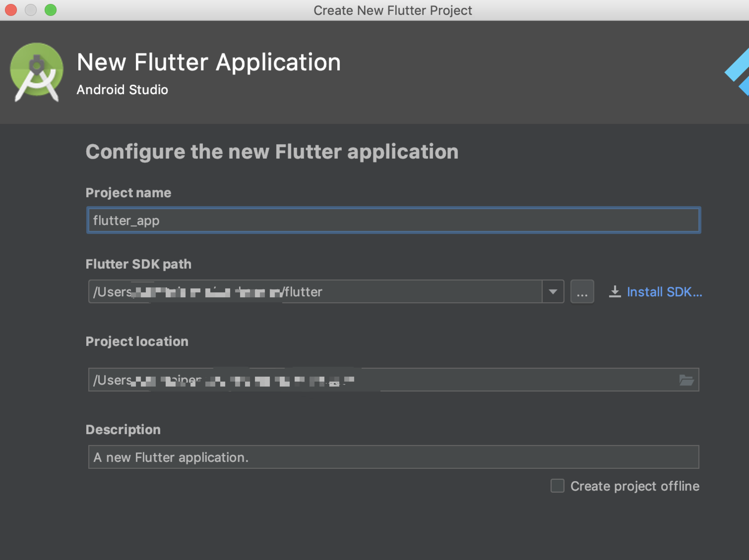Click the 'Create project offline' label text
Screen dimensions: 749x560
point(635,486)
